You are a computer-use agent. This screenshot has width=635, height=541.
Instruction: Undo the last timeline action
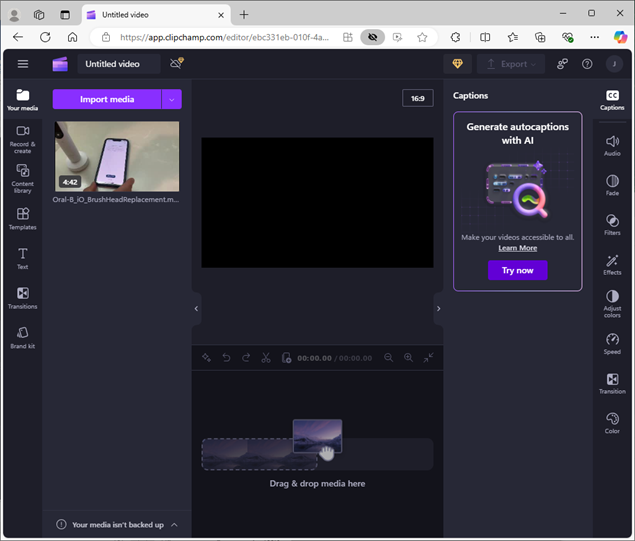[x=226, y=358]
